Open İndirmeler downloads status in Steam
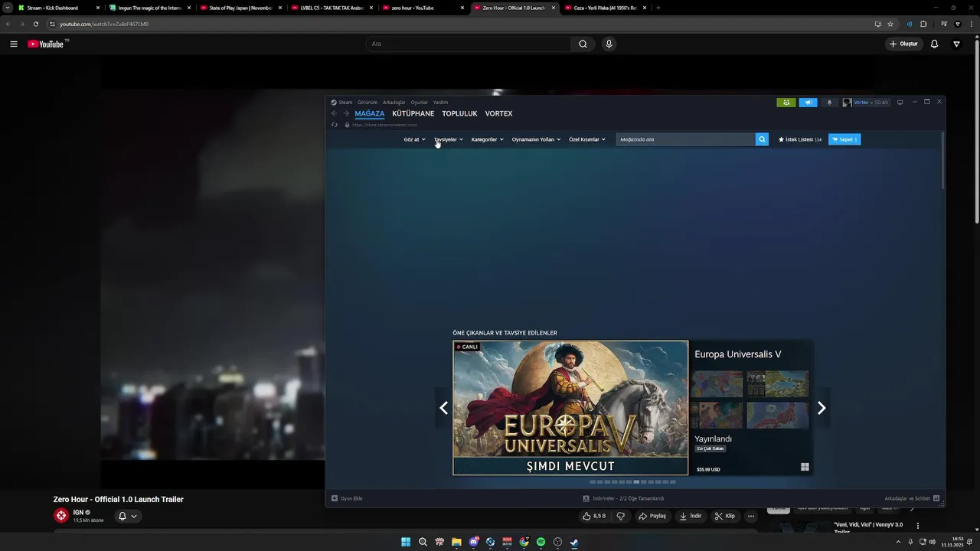This screenshot has width=980, height=551. [623, 498]
